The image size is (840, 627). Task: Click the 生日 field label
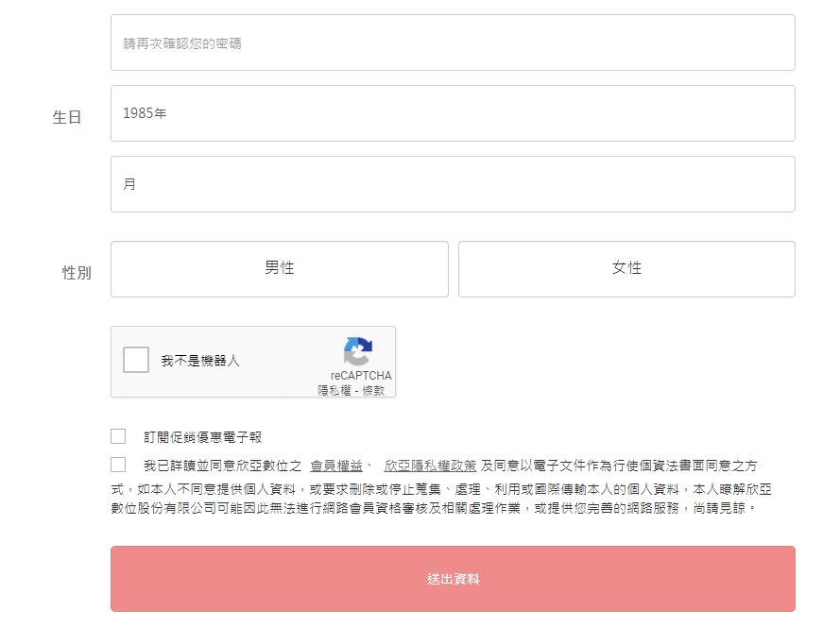(x=67, y=118)
